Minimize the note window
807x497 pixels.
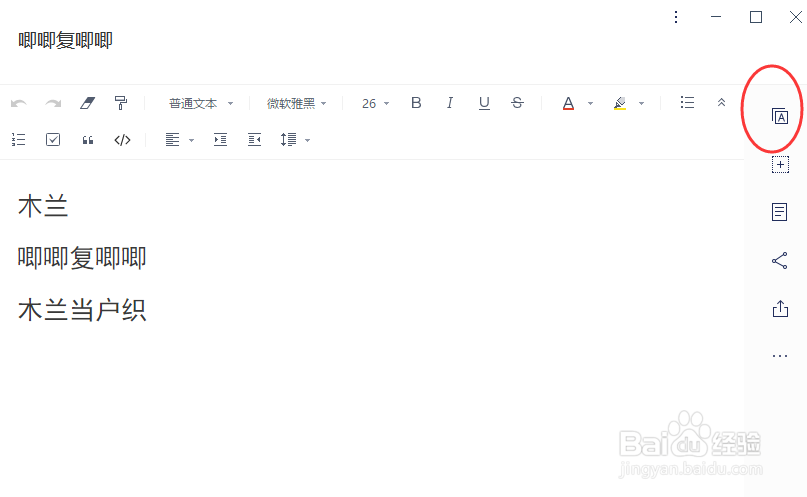(x=716, y=16)
